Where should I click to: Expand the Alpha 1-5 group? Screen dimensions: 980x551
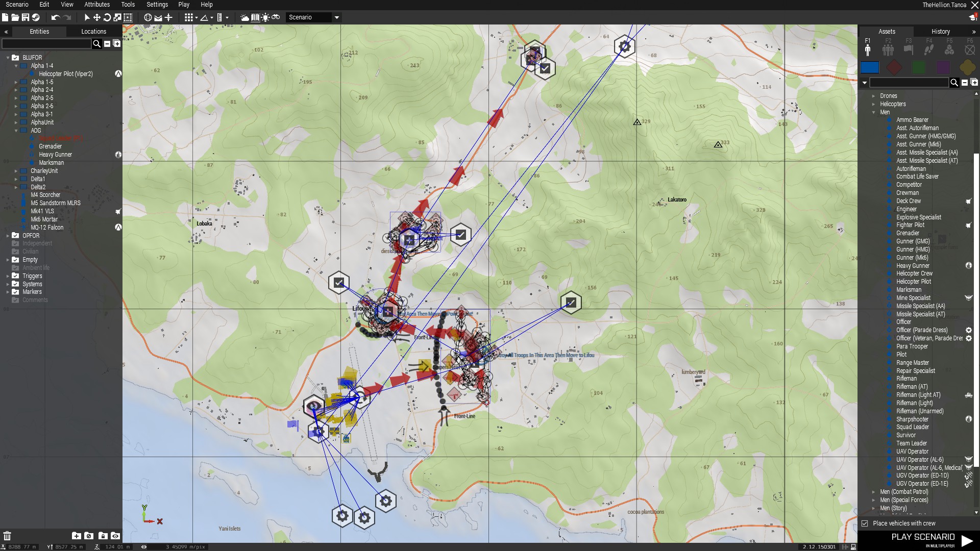[x=16, y=82]
